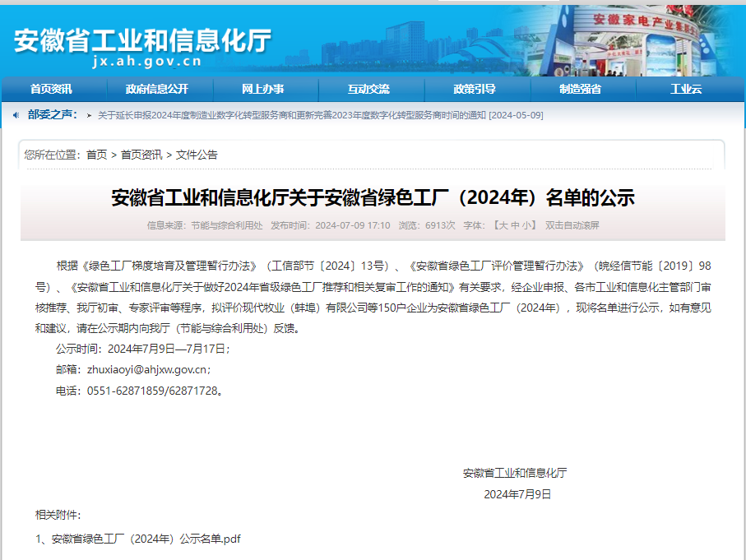The width and height of the screenshot is (746, 560).
Task: Click 双击自动滚屏 auto-scroll text
Action: coord(572,225)
